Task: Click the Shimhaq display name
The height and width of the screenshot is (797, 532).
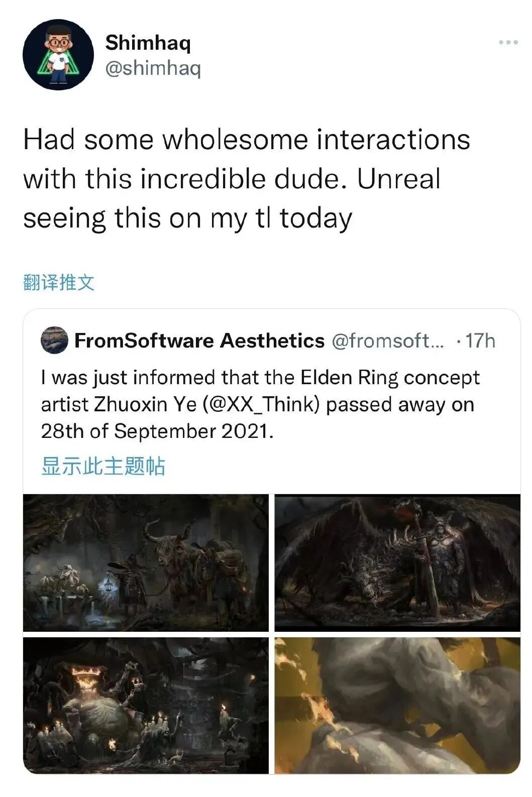Action: click(148, 43)
